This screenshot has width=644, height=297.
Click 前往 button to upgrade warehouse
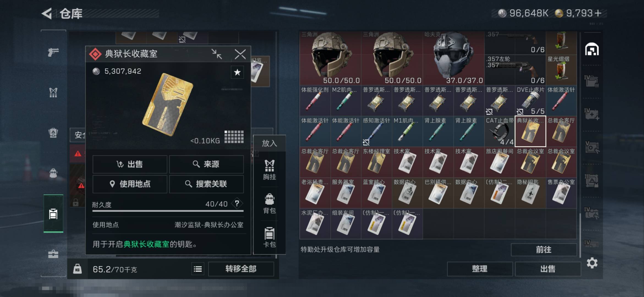544,250
